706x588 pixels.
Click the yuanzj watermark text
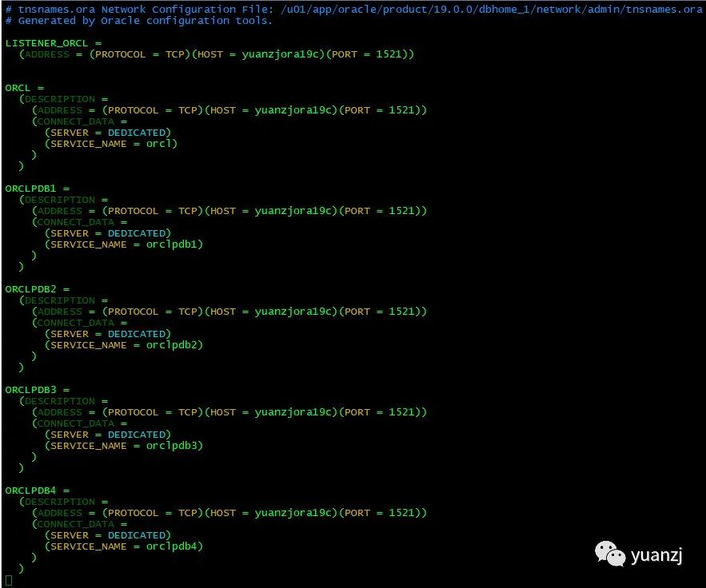[x=656, y=554]
